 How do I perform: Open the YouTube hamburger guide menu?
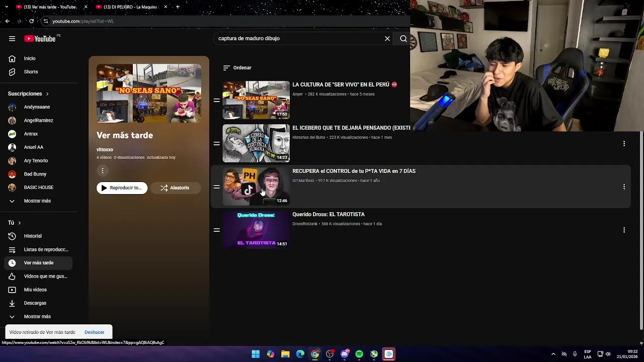[12, 39]
